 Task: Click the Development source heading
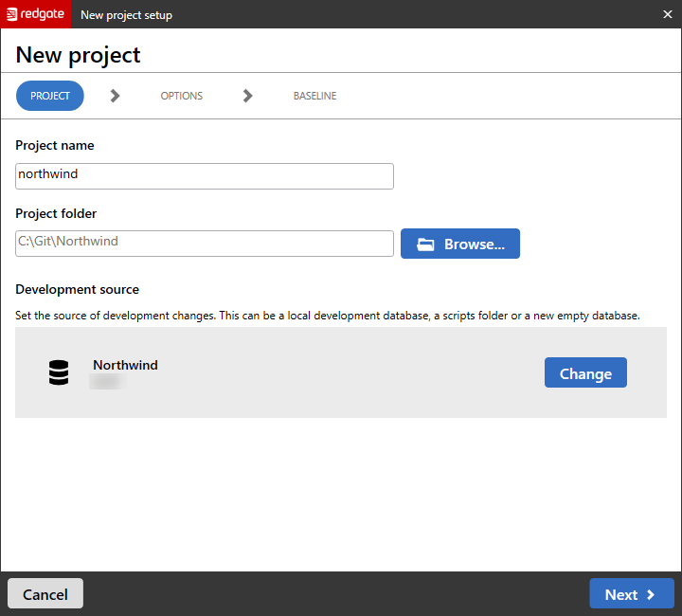(78, 289)
